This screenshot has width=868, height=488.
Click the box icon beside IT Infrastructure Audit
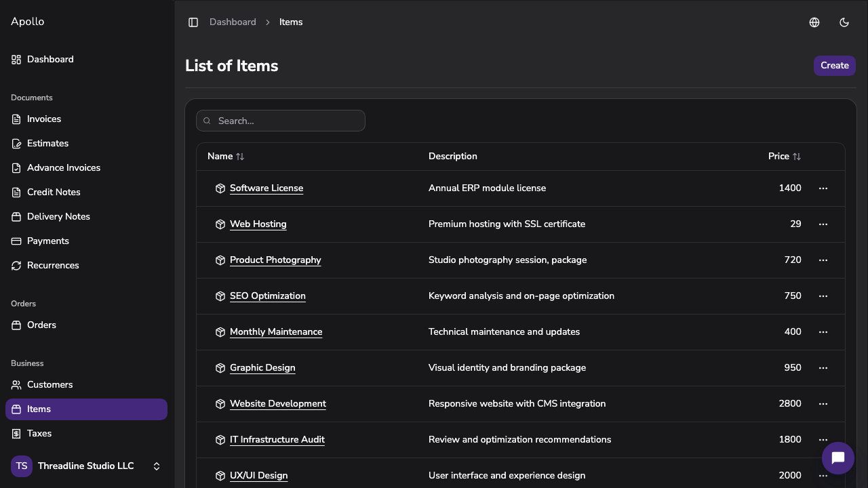click(220, 440)
